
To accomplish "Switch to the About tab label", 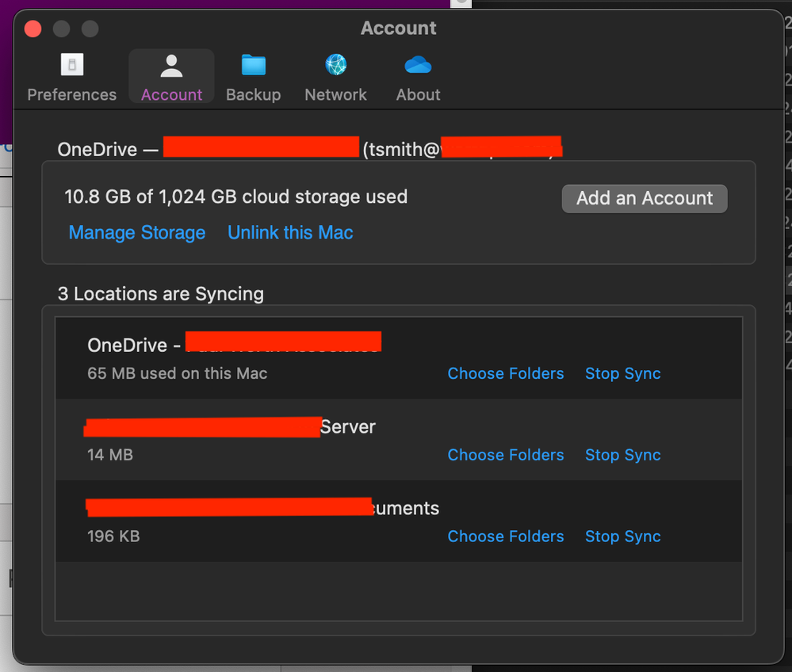I will [419, 94].
